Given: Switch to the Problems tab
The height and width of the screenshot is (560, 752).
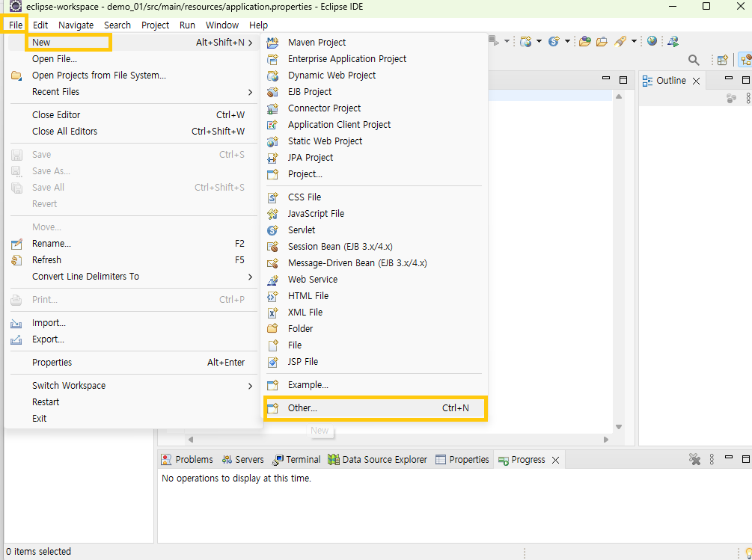Looking at the screenshot, I should 187,460.
